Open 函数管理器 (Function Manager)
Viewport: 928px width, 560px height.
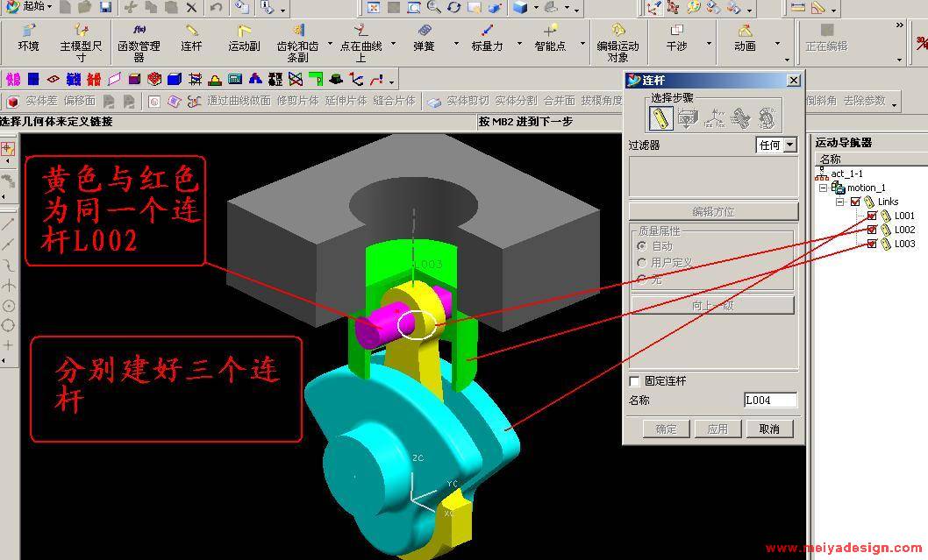click(x=139, y=43)
